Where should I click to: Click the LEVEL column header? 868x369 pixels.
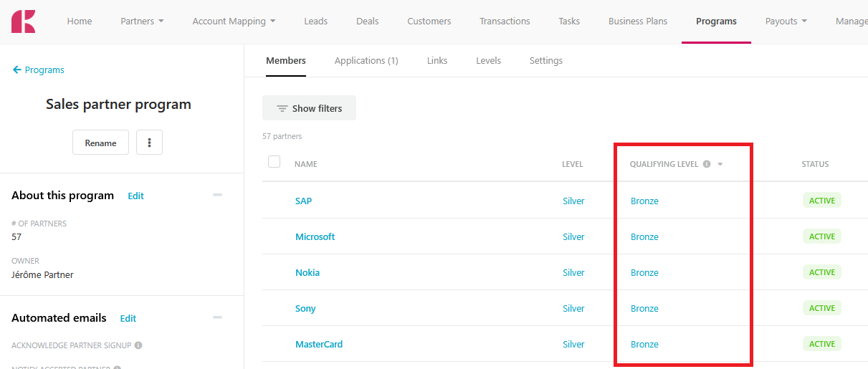pos(573,164)
